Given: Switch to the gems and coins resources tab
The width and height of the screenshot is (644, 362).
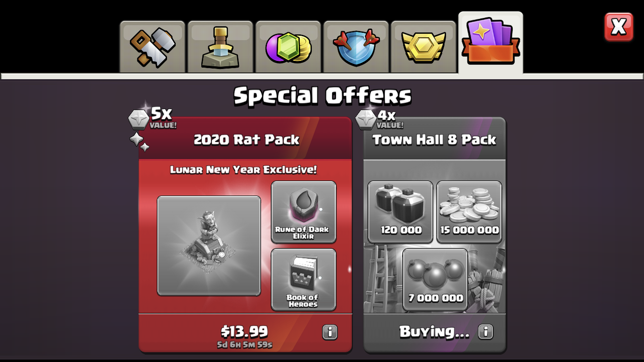Looking at the screenshot, I should click(288, 47).
